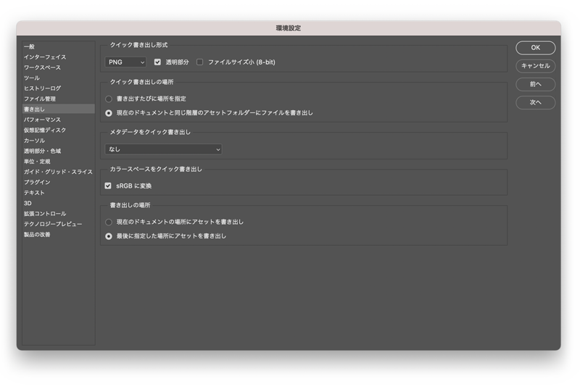Open the PNG format dropdown
The image size is (580, 392).
point(126,62)
